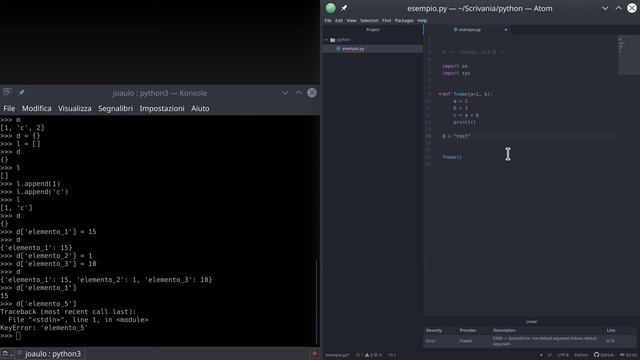
Task: Toggle pin icon in Atom title bar
Action: pyautogui.click(x=344, y=8)
